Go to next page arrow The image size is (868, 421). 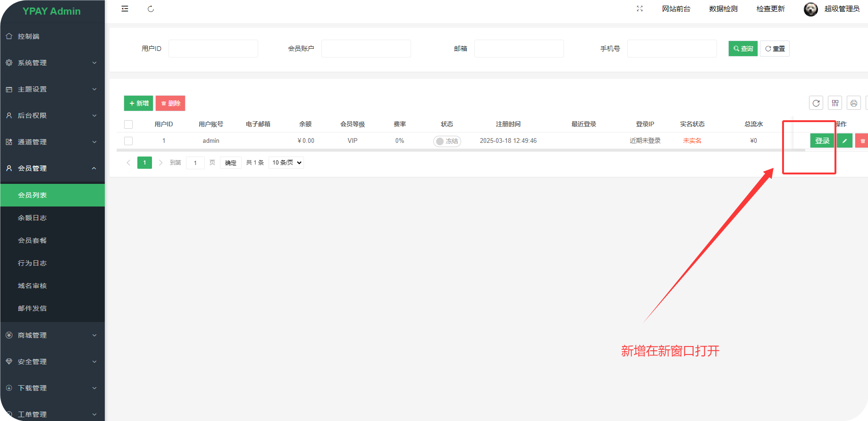(160, 163)
